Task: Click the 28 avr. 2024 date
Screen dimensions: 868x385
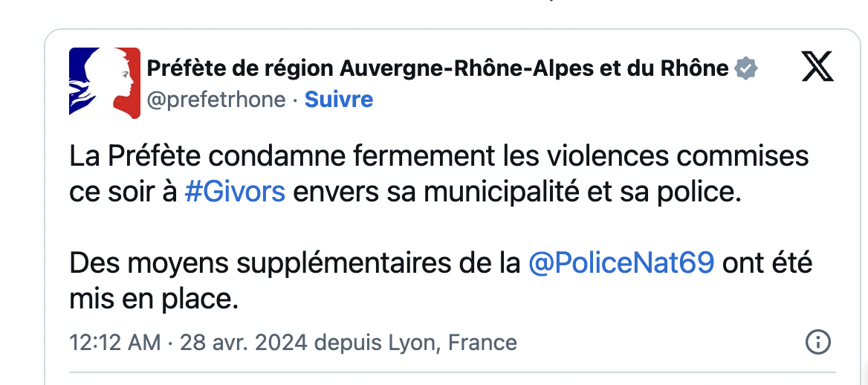Action: (x=244, y=343)
